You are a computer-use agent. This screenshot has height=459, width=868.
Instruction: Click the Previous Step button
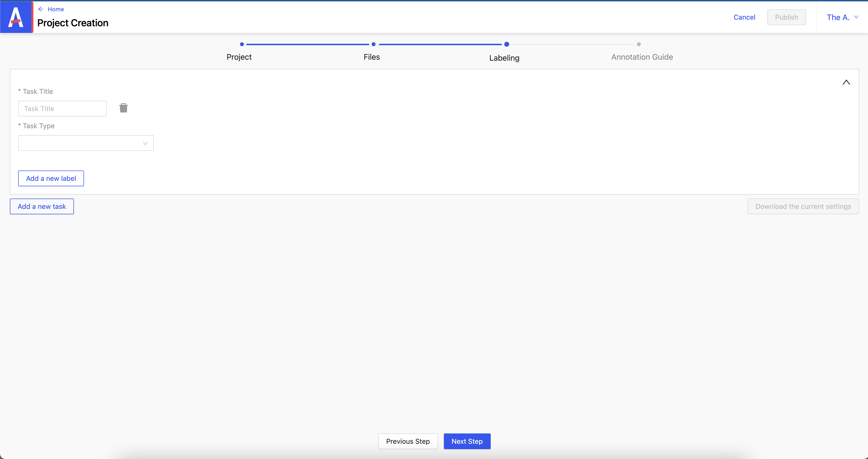(x=407, y=441)
